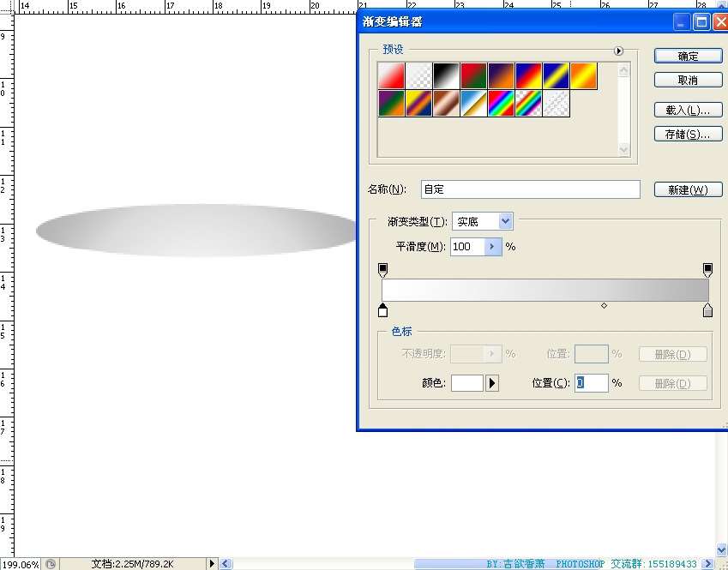
Task: Open the gradient type dropdown
Action: (x=505, y=222)
